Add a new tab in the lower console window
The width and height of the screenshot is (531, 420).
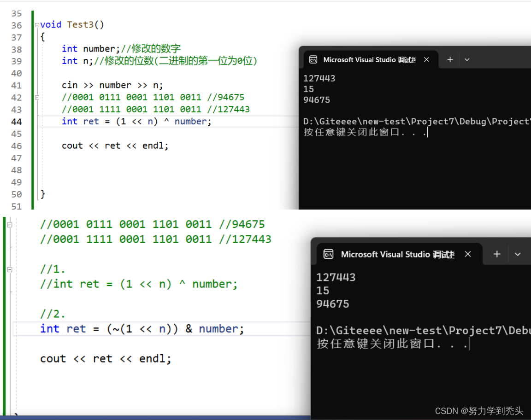(x=497, y=254)
